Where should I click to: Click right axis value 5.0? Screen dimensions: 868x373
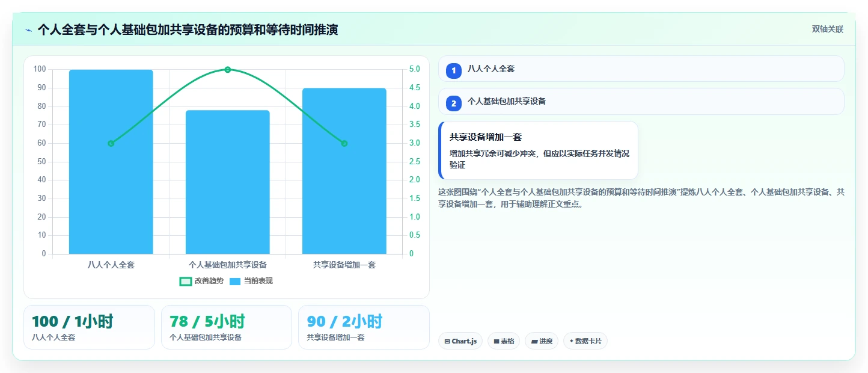pos(415,69)
